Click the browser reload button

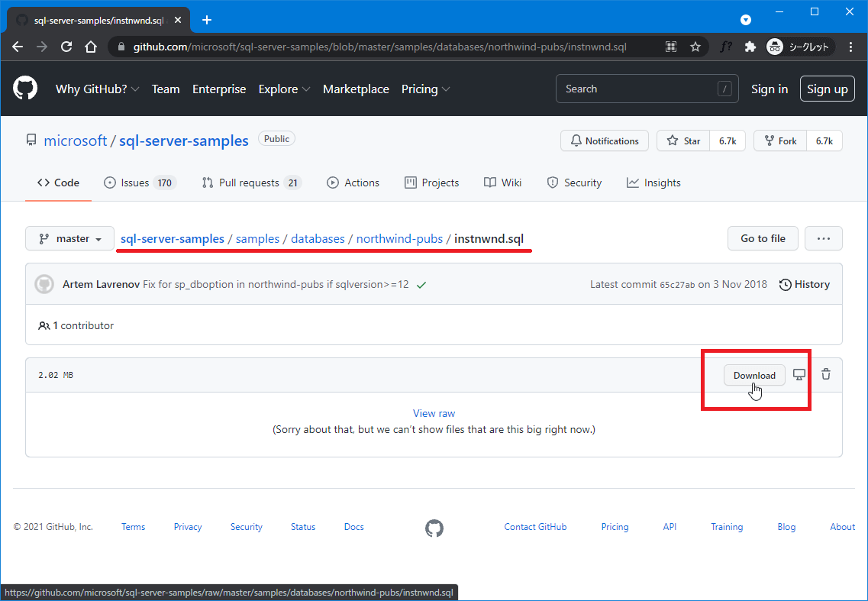(66, 47)
